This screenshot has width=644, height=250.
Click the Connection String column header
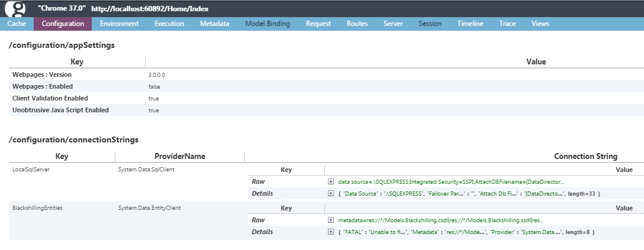[585, 156]
